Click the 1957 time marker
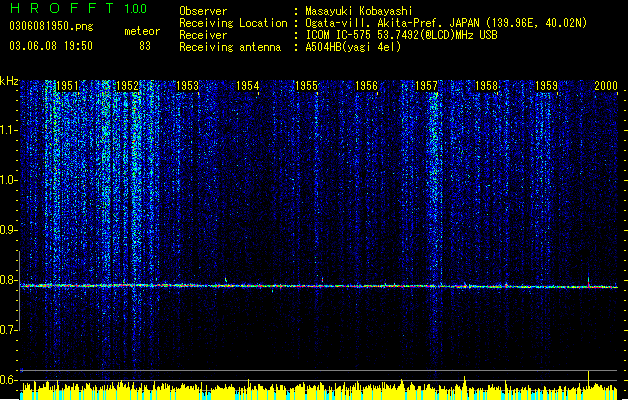 tap(426, 86)
